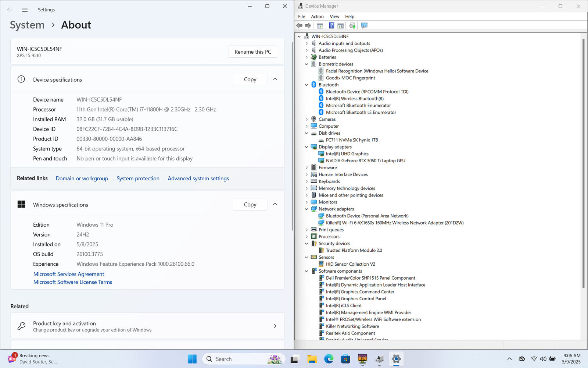Select Killer(R) Wi-Fi 6 AX1650s adapter
The width and height of the screenshot is (588, 368).
coord(395,223)
